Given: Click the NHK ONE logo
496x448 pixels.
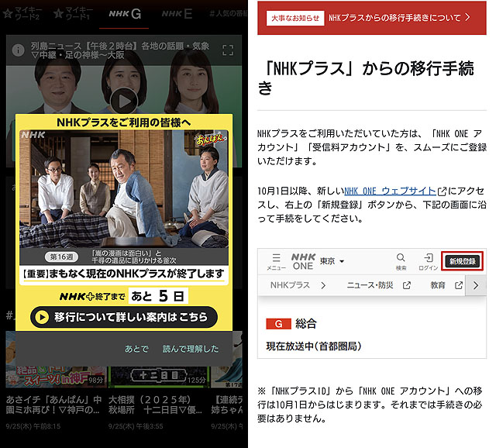Looking at the screenshot, I should click(303, 261).
